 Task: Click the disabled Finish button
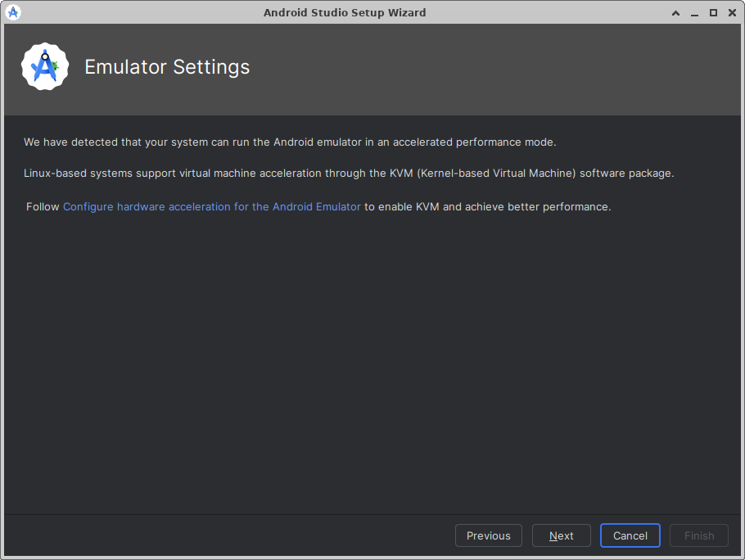[x=698, y=535]
